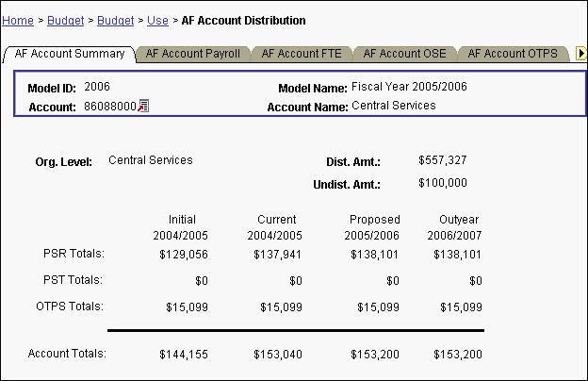
Task: Open the account lookup icon beside 86088000
Action: 143,107
